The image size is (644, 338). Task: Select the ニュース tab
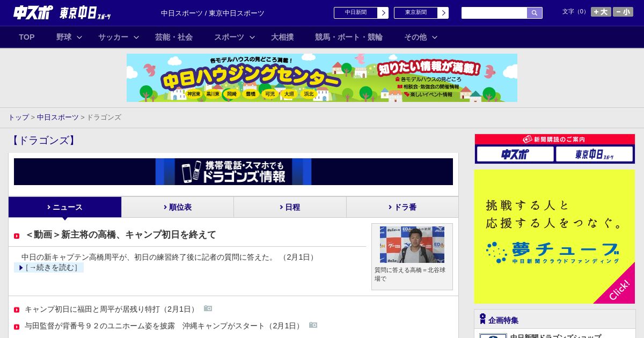[x=65, y=207]
